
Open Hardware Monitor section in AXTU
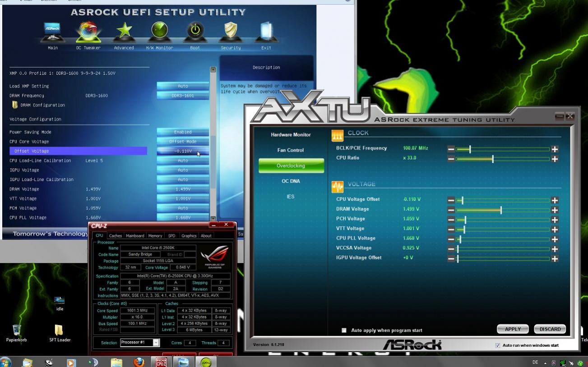click(x=291, y=135)
